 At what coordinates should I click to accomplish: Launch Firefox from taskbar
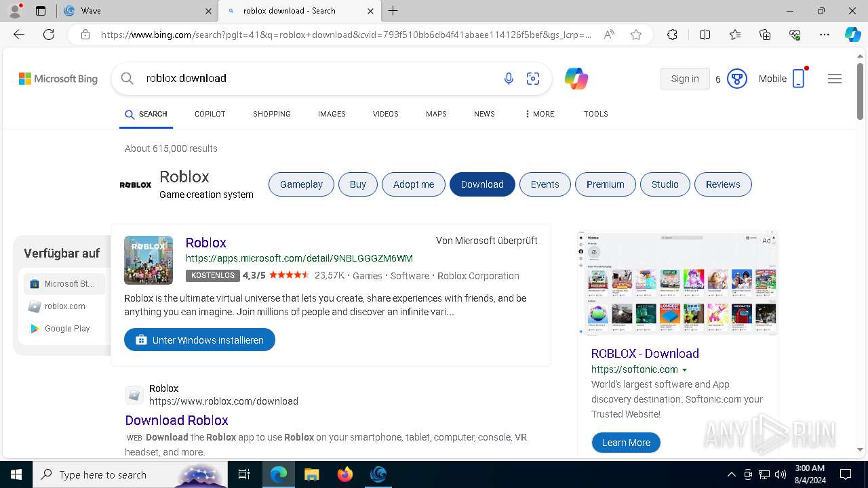tap(345, 474)
